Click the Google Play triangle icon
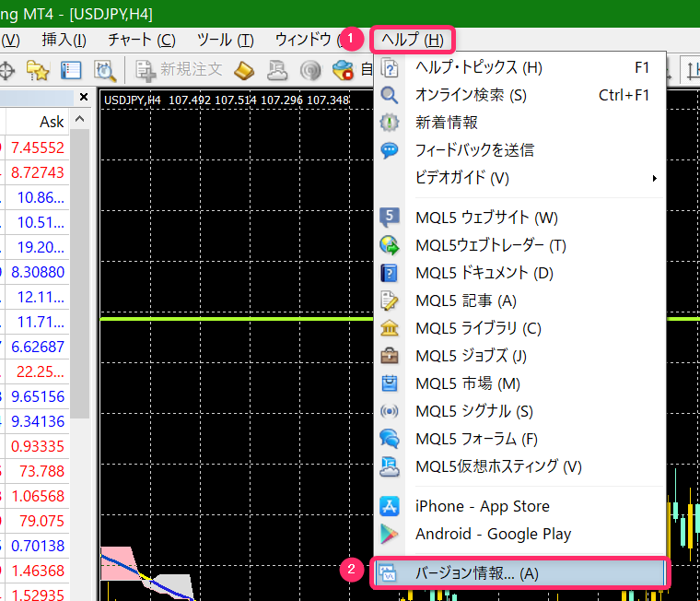The width and height of the screenshot is (700, 601). coord(390,534)
